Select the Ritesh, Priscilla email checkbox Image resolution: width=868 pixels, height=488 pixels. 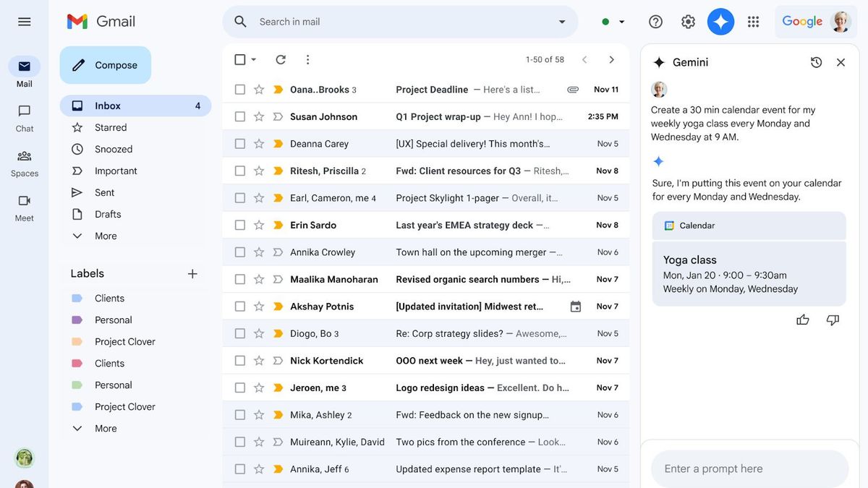click(x=240, y=171)
